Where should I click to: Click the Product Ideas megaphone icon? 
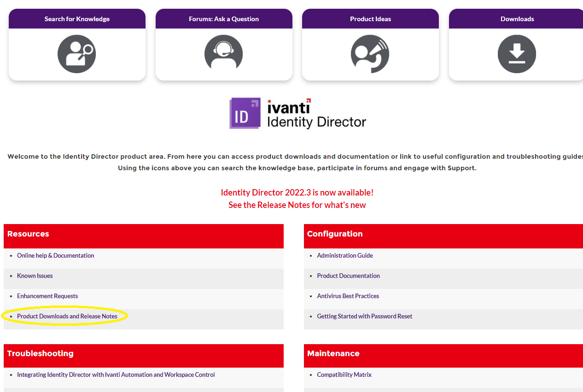[370, 54]
